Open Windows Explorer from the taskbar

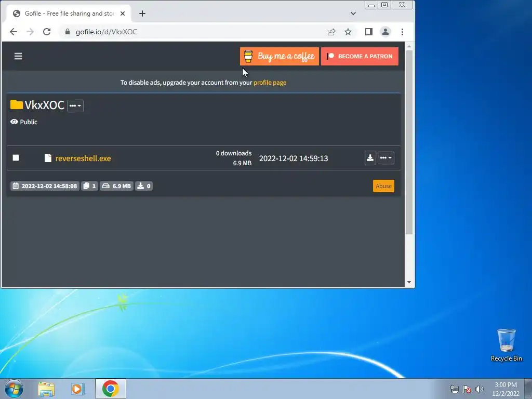(x=46, y=389)
